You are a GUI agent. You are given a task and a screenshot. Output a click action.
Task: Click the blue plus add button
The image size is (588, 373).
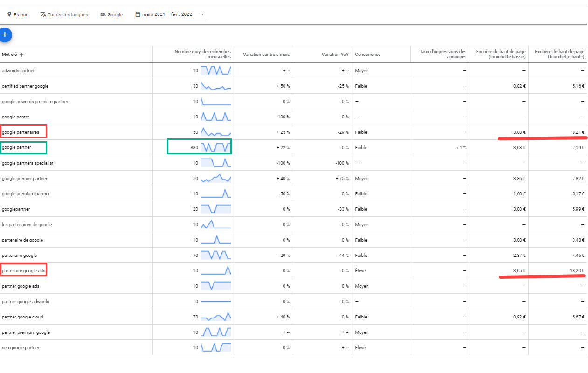coord(5,35)
